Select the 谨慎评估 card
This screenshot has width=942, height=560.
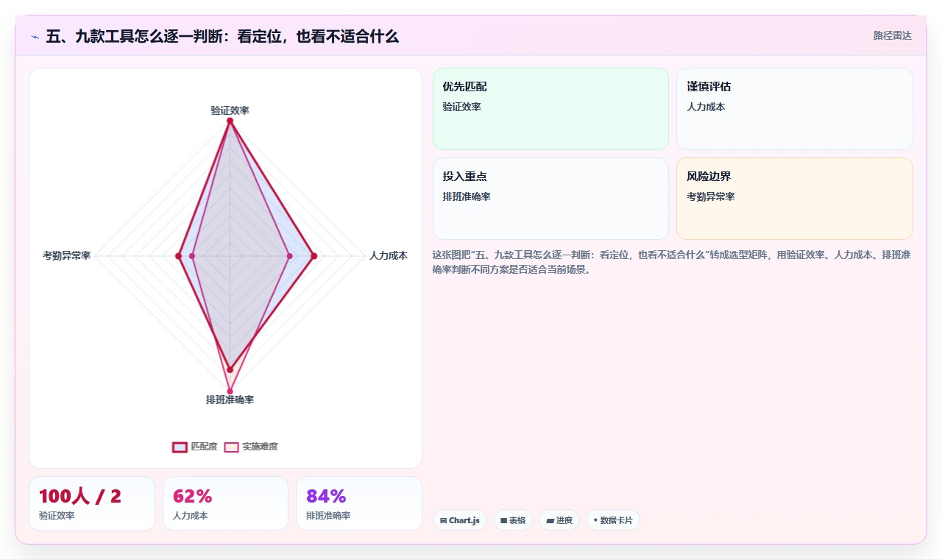(795, 109)
